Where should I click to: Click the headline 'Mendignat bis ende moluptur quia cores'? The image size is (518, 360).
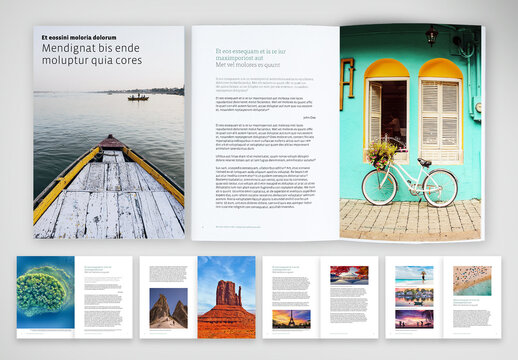(x=92, y=54)
